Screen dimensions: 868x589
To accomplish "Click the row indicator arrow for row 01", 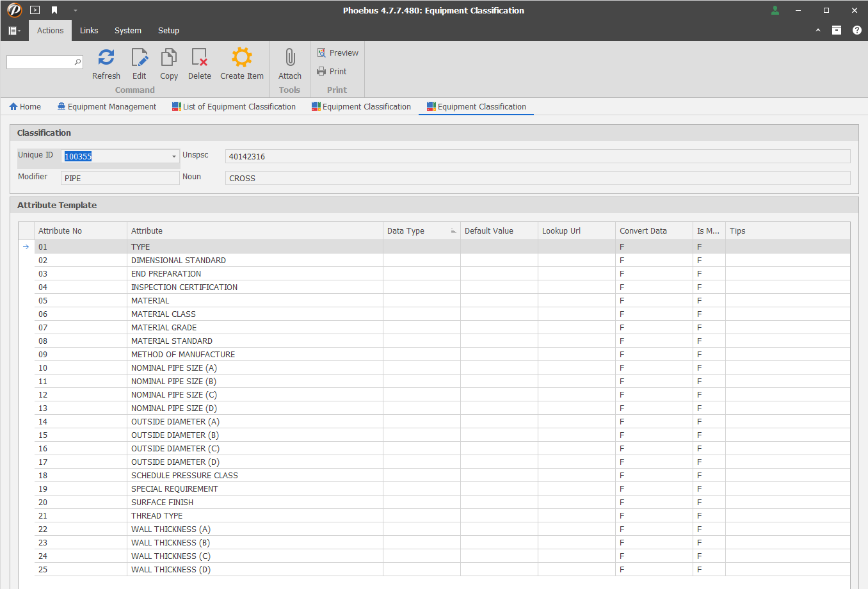I will coord(26,247).
